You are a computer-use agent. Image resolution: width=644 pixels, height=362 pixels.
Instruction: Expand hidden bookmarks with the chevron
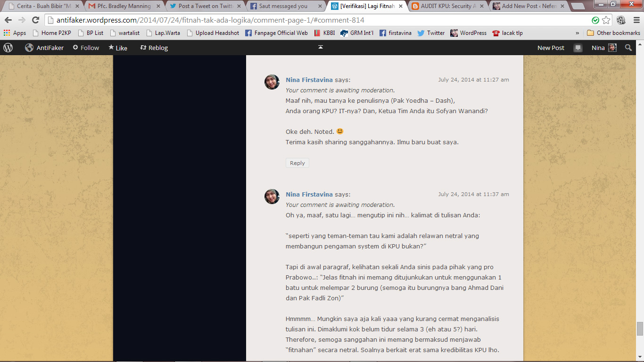tap(578, 33)
